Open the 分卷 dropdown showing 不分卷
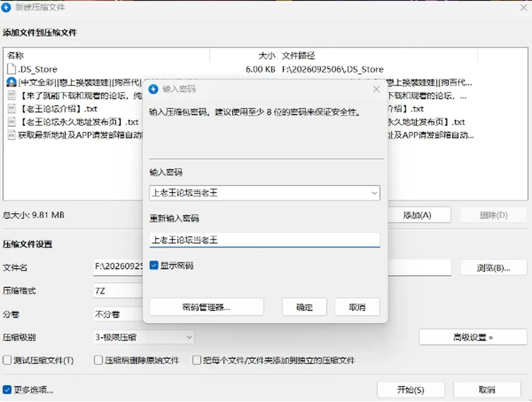The image size is (532, 402). click(x=118, y=314)
